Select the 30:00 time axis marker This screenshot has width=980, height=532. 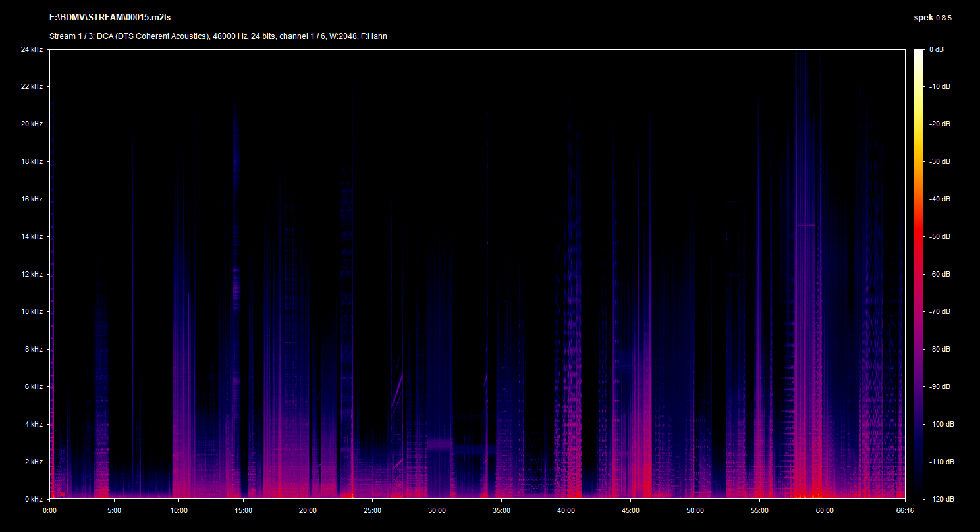point(437,510)
